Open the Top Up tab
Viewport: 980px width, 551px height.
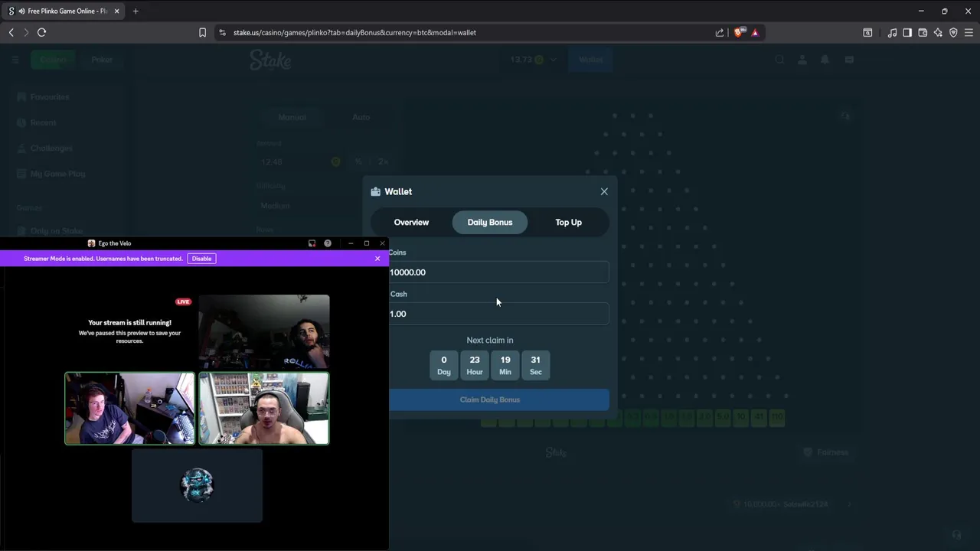point(568,222)
